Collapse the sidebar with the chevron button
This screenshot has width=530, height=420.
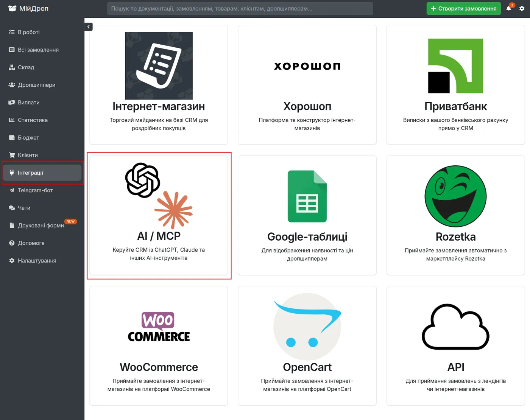pos(89,26)
